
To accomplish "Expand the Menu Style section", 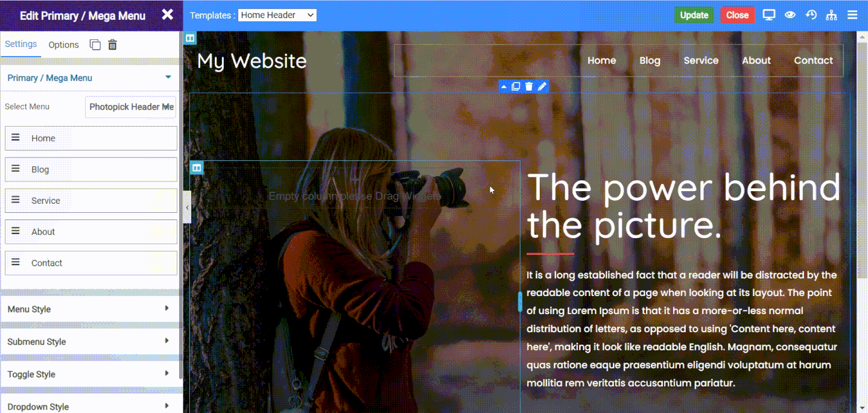I will 90,309.
